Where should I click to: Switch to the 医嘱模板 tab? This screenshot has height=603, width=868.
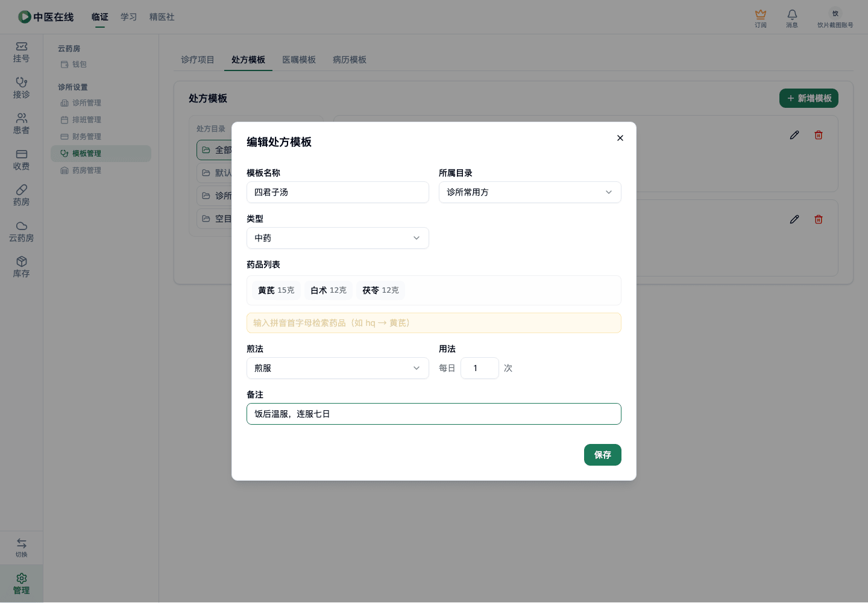(299, 60)
